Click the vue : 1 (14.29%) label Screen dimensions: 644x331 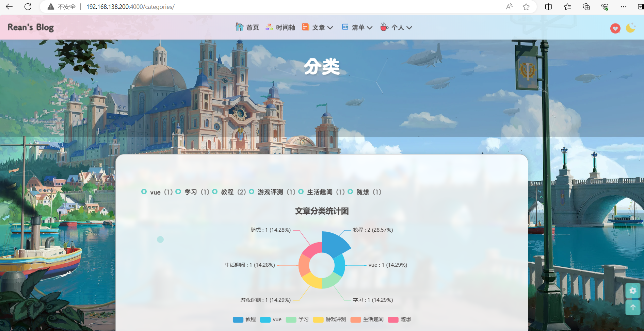pyautogui.click(x=388, y=265)
